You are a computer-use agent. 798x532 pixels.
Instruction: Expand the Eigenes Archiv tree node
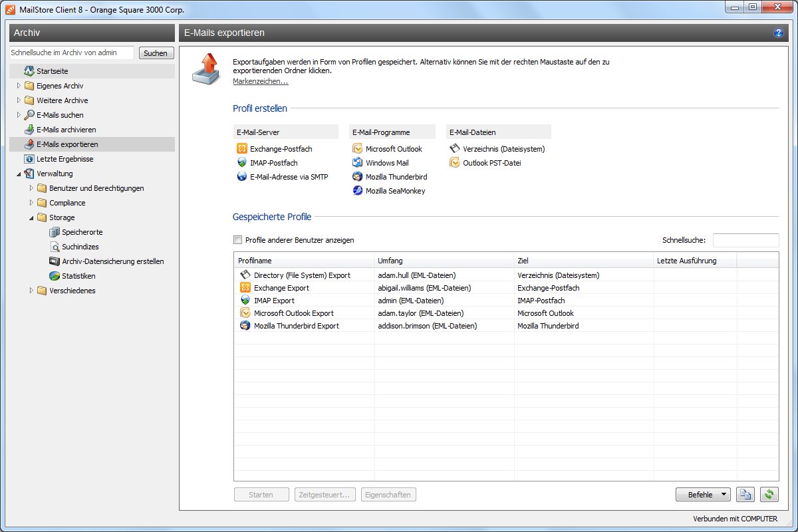[19, 86]
